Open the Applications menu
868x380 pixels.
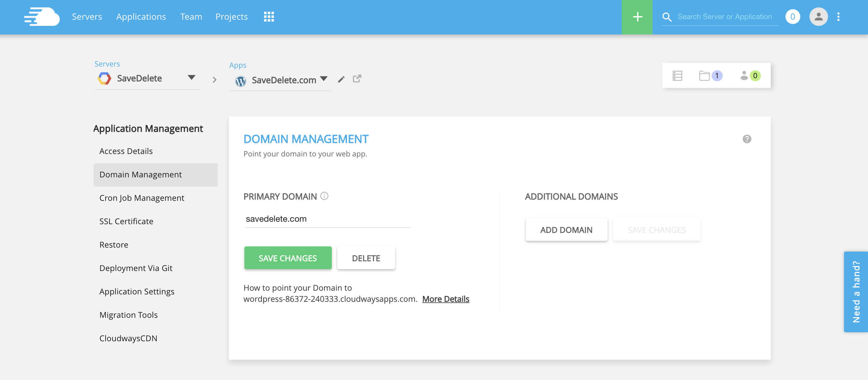(x=141, y=17)
